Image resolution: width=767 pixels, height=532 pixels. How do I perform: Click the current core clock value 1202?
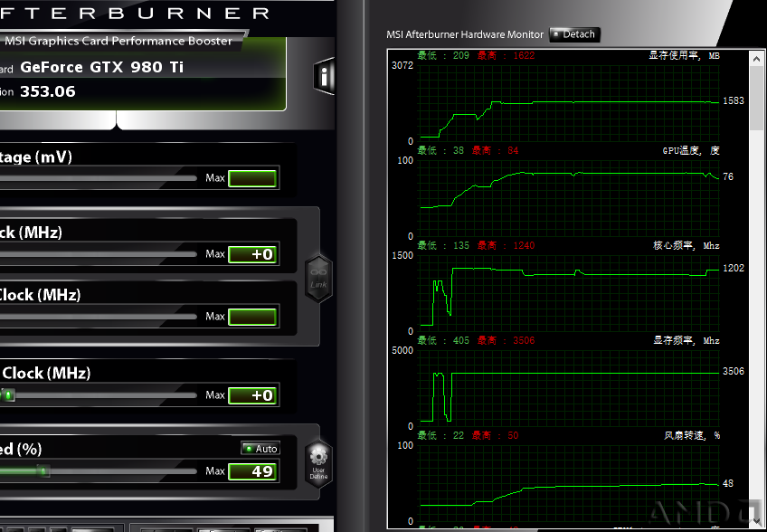(734, 268)
